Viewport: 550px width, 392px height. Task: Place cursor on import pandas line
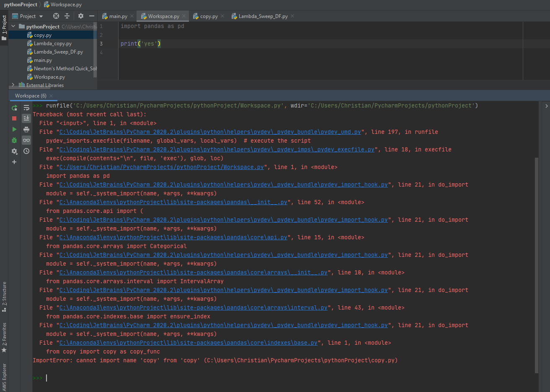pyautogui.click(x=152, y=26)
